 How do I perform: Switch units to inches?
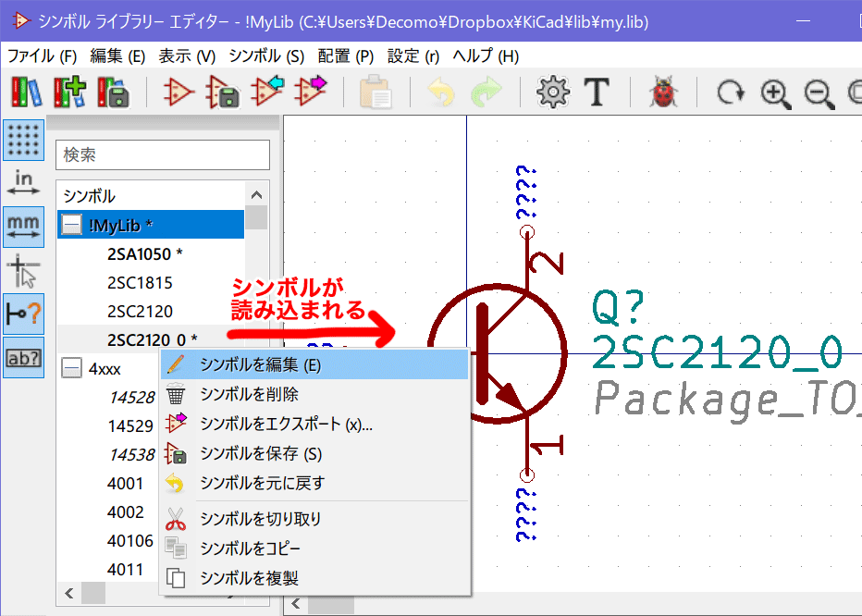[x=24, y=182]
